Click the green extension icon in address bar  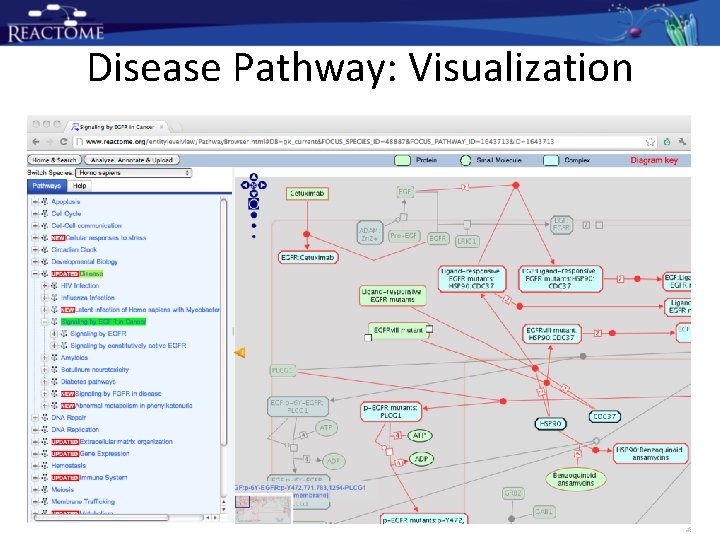pos(667,142)
